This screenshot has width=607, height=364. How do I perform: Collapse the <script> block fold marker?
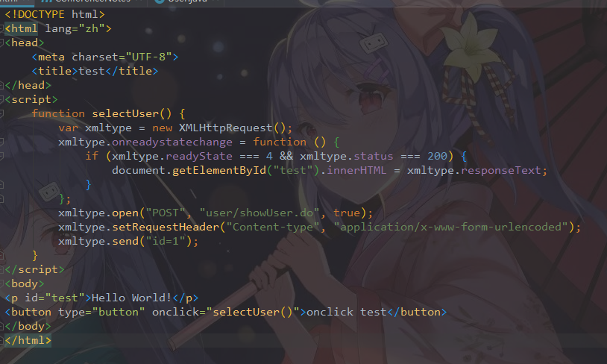click(1, 99)
